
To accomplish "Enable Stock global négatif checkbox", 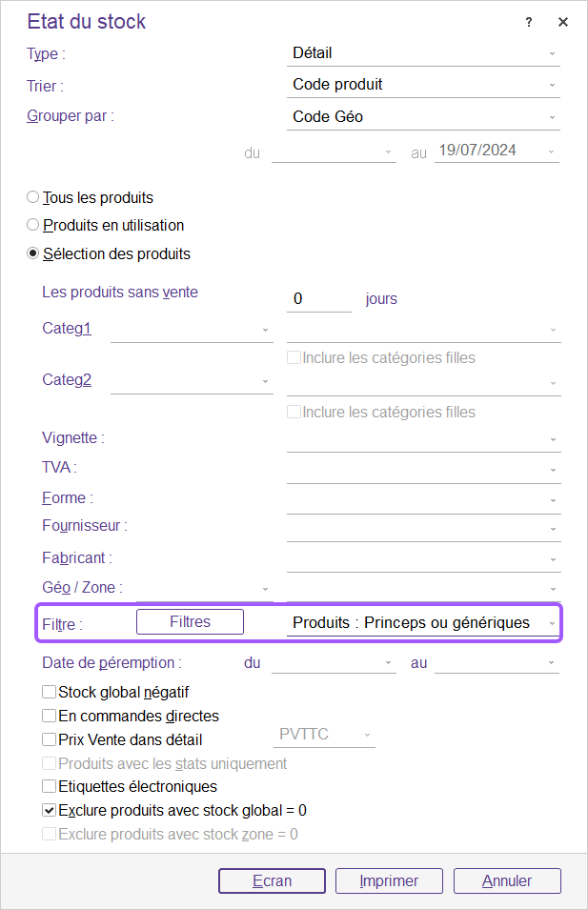I will [49, 693].
